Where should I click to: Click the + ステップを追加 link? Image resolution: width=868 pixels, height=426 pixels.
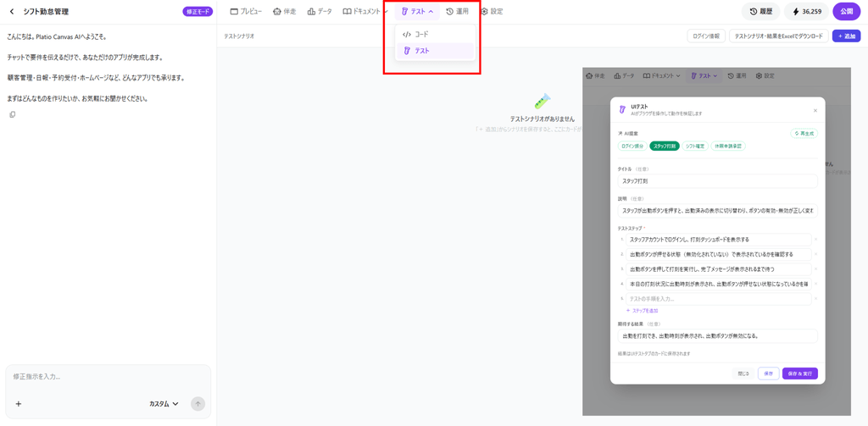pyautogui.click(x=642, y=311)
